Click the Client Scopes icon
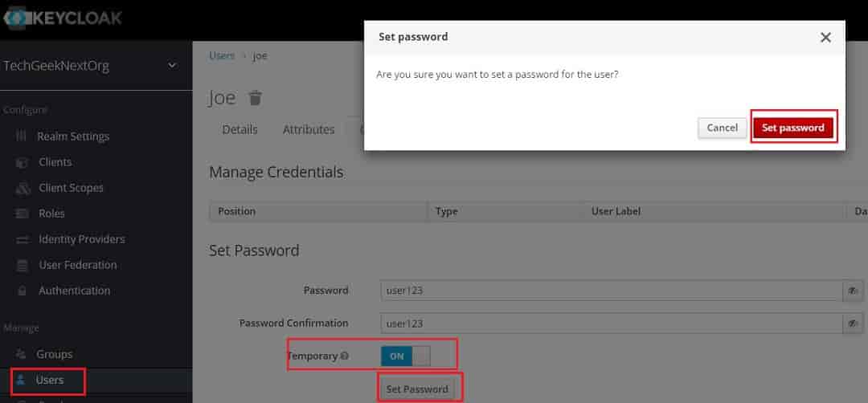The height and width of the screenshot is (403, 868). tap(23, 189)
